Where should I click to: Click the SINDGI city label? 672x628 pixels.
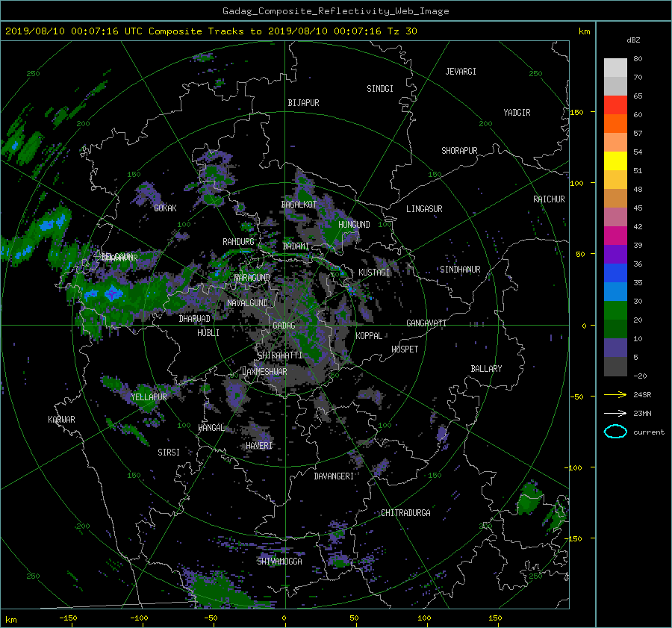pos(380,89)
